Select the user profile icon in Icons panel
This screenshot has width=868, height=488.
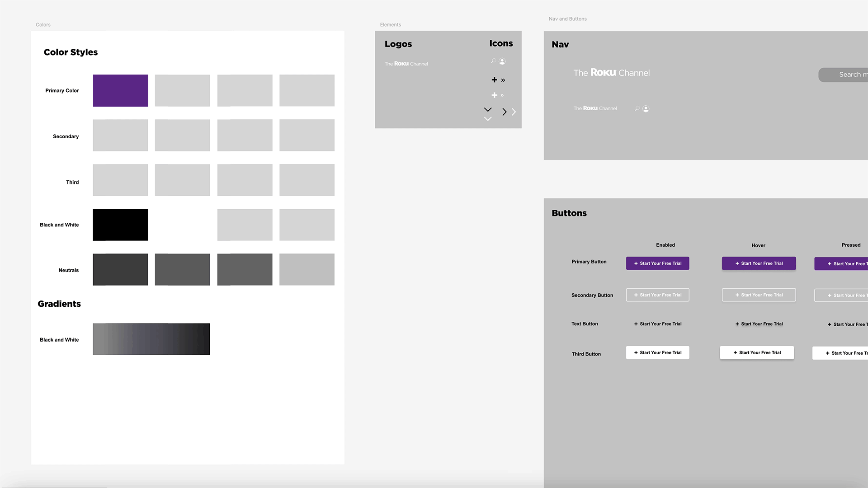(502, 61)
